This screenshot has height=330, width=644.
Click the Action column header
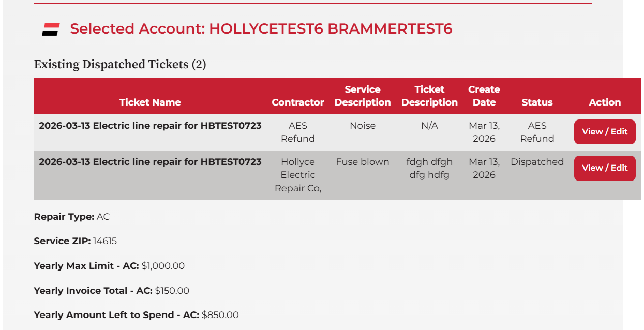pyautogui.click(x=605, y=102)
